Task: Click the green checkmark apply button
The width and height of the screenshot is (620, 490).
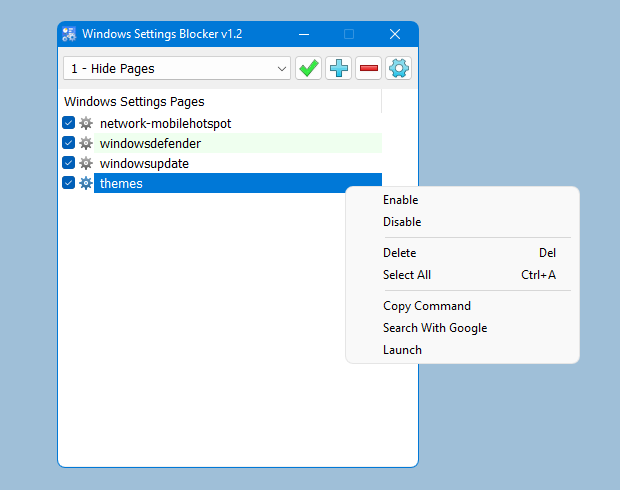Action: click(x=308, y=68)
